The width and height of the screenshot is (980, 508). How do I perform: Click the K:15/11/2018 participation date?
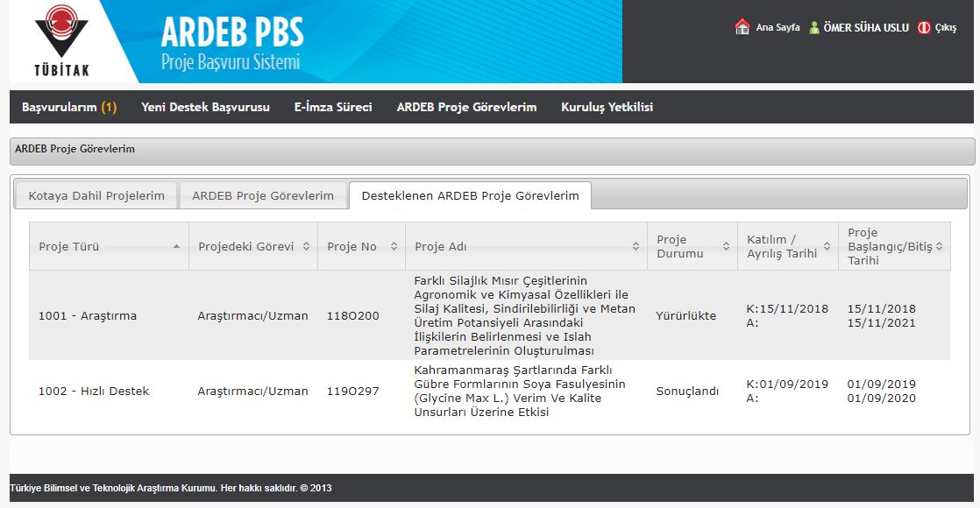click(787, 308)
